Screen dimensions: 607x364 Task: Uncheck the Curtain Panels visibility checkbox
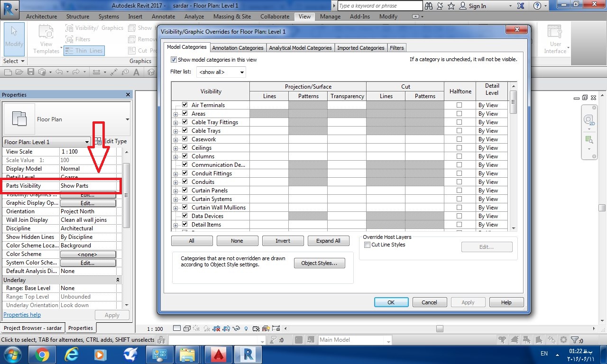click(x=184, y=190)
